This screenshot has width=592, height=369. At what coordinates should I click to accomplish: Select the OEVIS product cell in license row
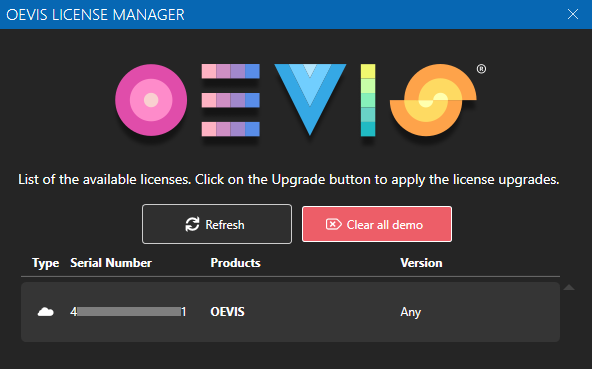[227, 312]
